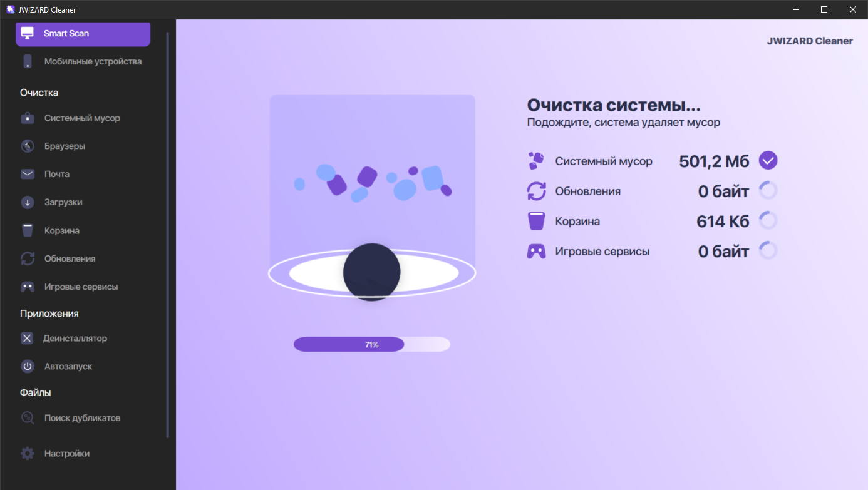The image size is (868, 490).
Task: Select the Системный мусор icon in sidebar
Action: [27, 118]
